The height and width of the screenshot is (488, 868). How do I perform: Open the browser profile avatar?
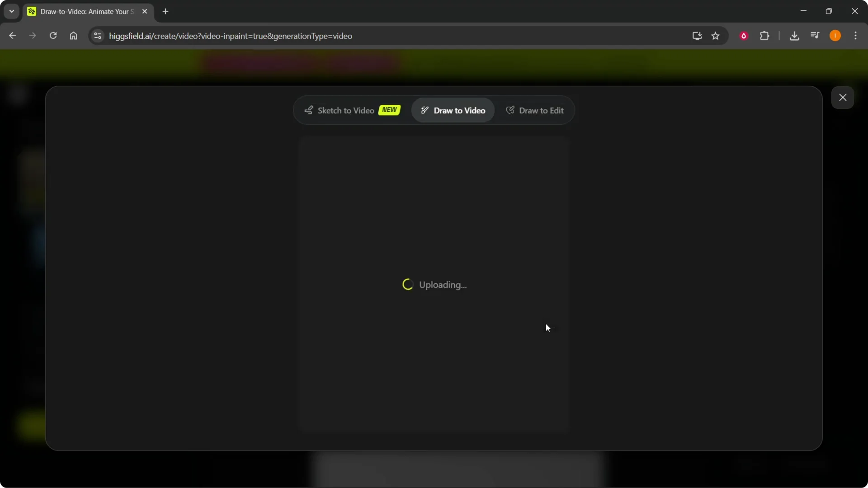tap(835, 35)
